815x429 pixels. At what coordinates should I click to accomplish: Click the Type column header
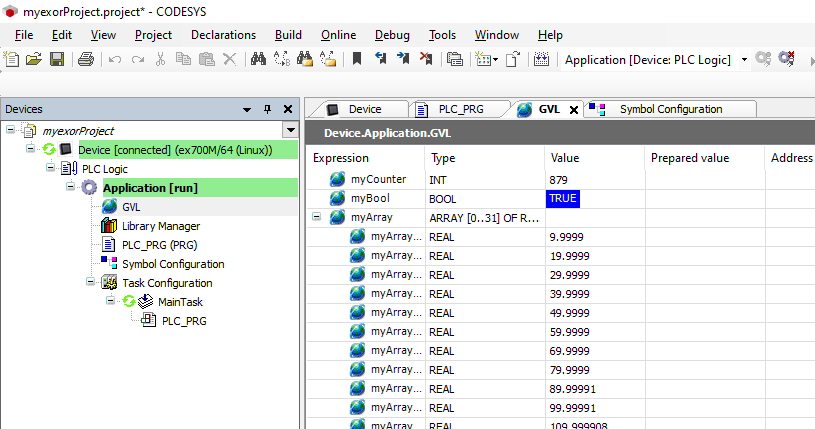pyautogui.click(x=484, y=158)
